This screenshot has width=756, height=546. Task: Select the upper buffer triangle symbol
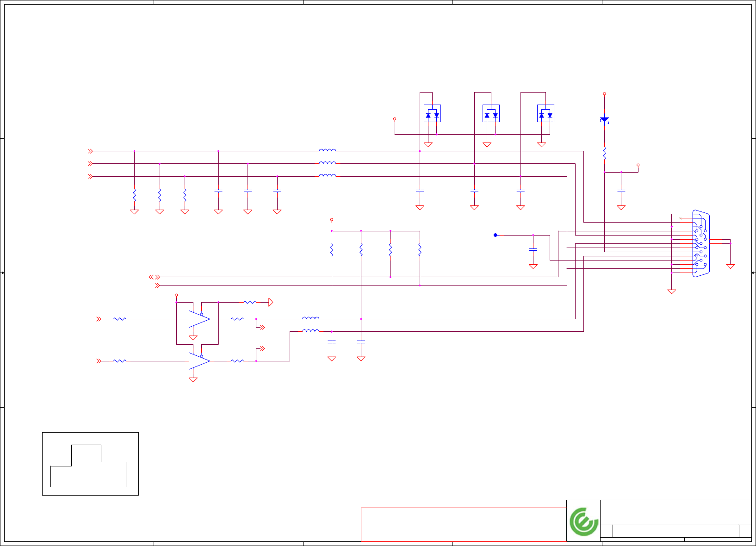(x=199, y=319)
